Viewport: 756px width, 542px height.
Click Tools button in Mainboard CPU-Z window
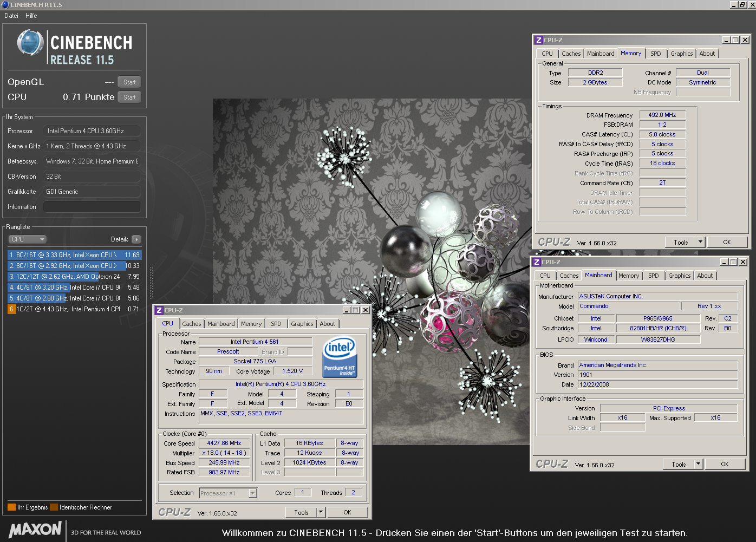click(x=679, y=464)
